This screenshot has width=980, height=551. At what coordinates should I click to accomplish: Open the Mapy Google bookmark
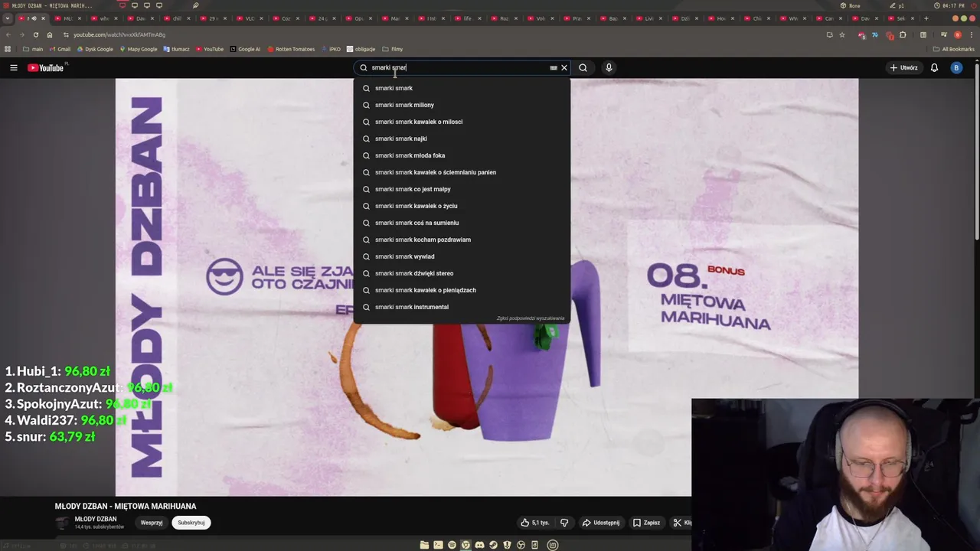click(x=138, y=49)
